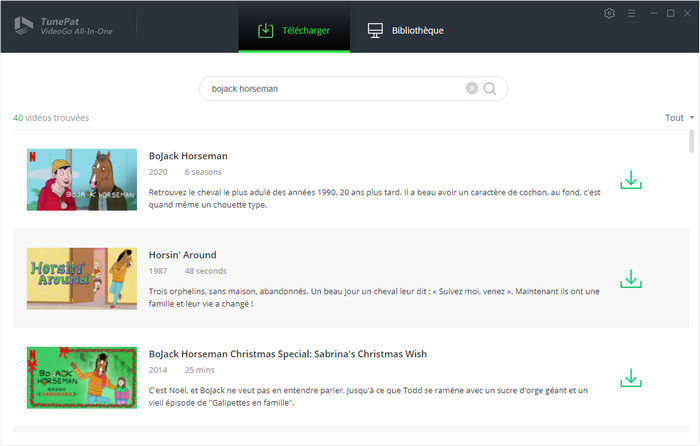Open the Horsin' Around thumbnail
This screenshot has width=700, height=446.
(82, 279)
